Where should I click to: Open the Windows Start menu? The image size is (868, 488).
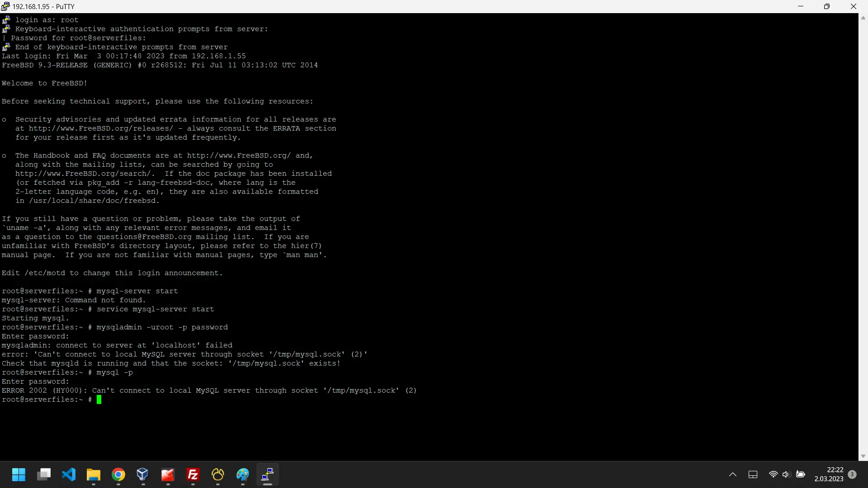point(19,475)
